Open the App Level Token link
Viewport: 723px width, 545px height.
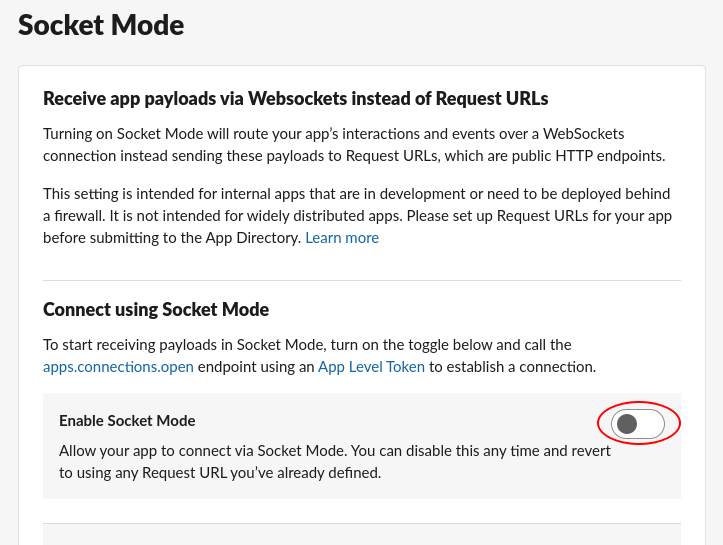coord(371,367)
